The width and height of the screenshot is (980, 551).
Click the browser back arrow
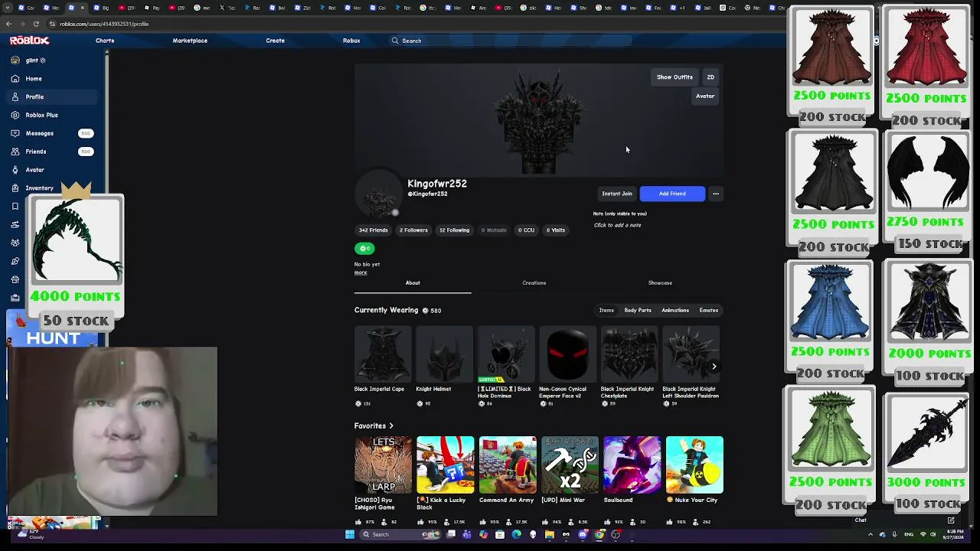pos(8,24)
